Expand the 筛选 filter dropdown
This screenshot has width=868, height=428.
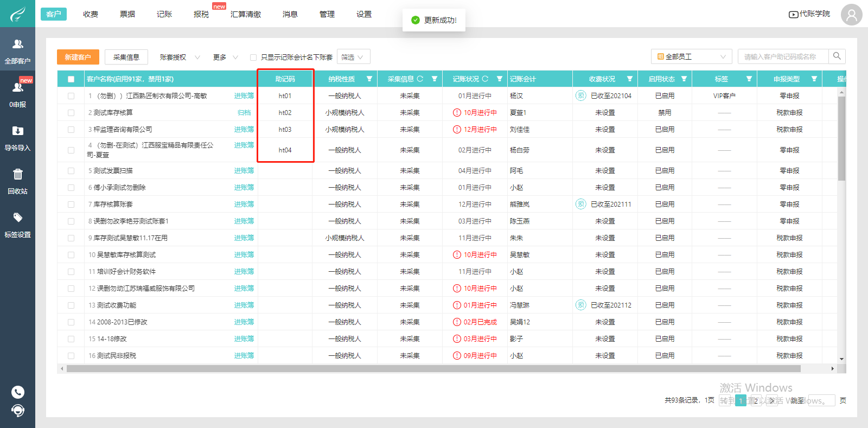pyautogui.click(x=353, y=57)
